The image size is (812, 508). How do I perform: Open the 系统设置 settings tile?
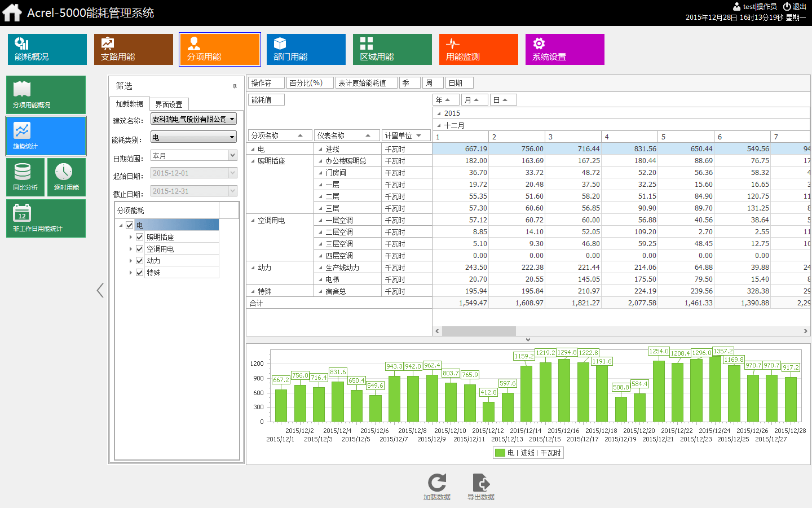tap(564, 49)
